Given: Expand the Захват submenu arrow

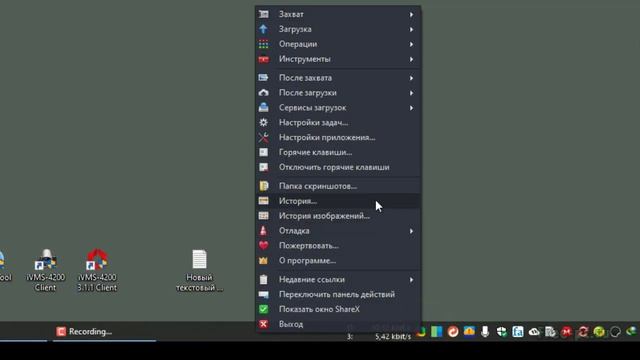Looking at the screenshot, I should [x=411, y=14].
